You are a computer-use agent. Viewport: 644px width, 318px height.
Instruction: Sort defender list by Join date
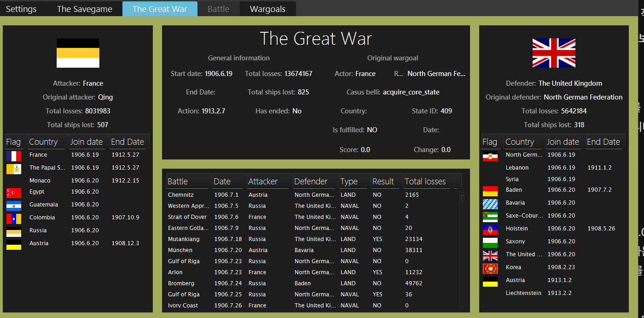tap(566, 142)
